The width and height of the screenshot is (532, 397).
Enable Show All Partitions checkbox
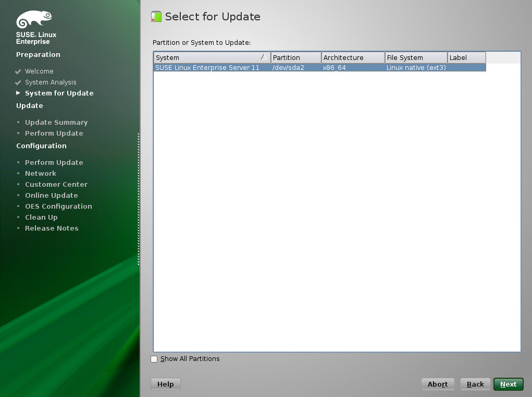pyautogui.click(x=154, y=359)
